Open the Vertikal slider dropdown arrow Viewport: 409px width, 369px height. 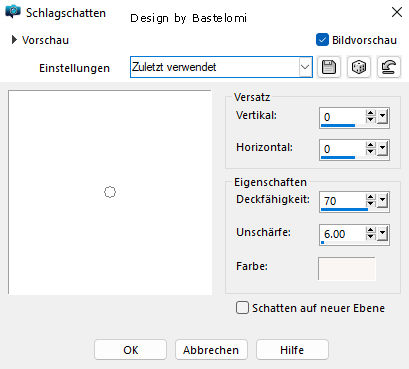(383, 117)
